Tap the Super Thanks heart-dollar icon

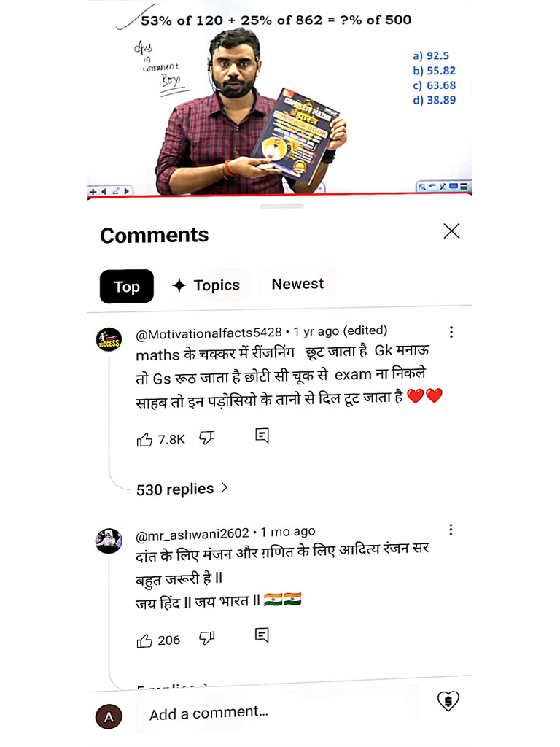pos(448,701)
